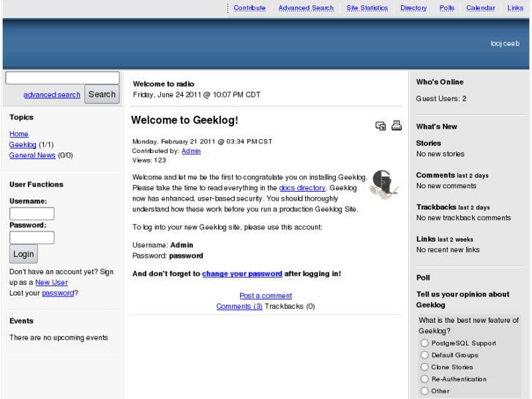Click the lost password link
532x399 pixels.
pyautogui.click(x=58, y=293)
